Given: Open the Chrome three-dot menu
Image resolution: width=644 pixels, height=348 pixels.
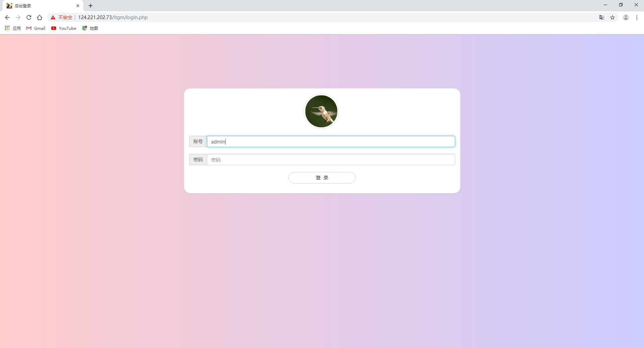Looking at the screenshot, I should (637, 17).
